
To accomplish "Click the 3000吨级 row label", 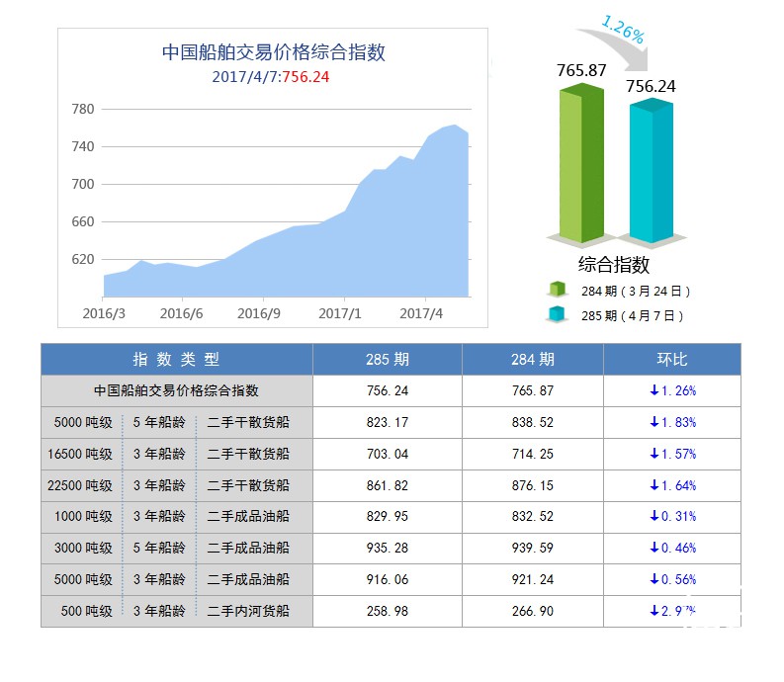I will [x=83, y=548].
